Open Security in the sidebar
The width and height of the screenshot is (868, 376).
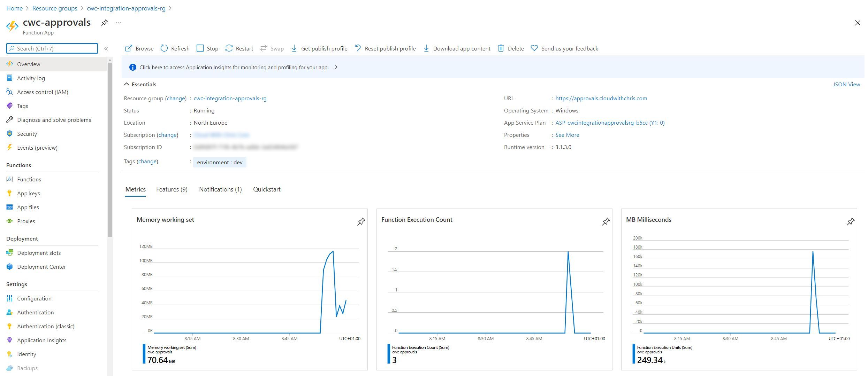click(53, 134)
